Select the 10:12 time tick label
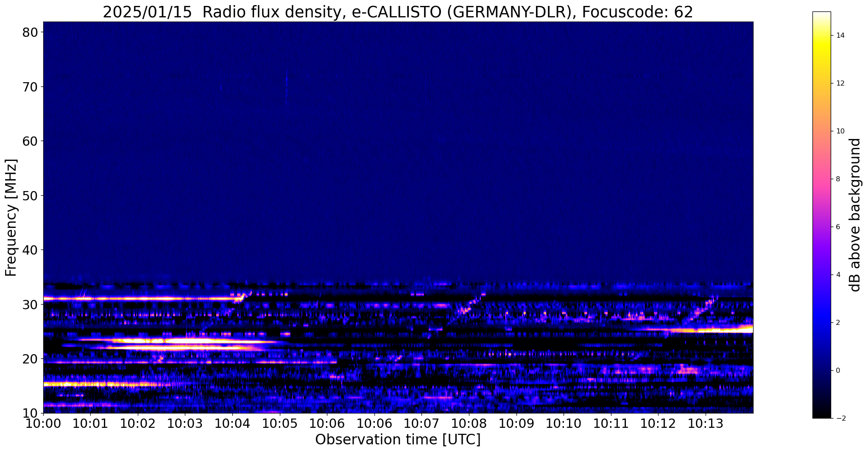Screen dimensions: 868x452 [658, 424]
